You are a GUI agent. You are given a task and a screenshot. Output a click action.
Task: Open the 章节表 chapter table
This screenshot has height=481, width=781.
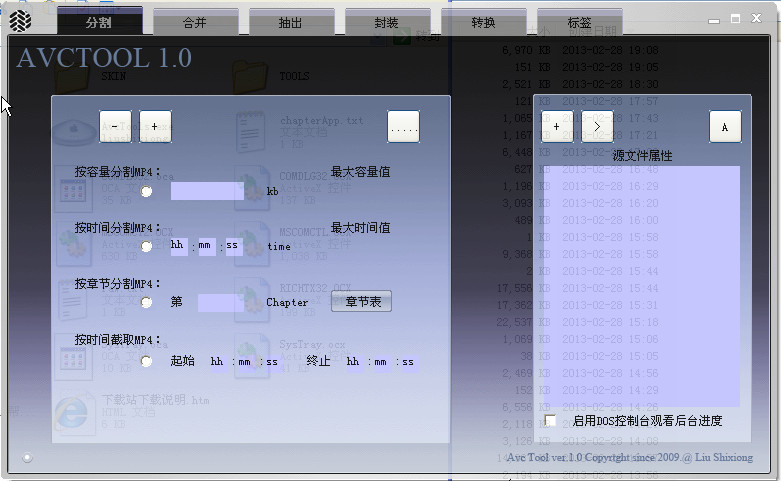[361, 302]
